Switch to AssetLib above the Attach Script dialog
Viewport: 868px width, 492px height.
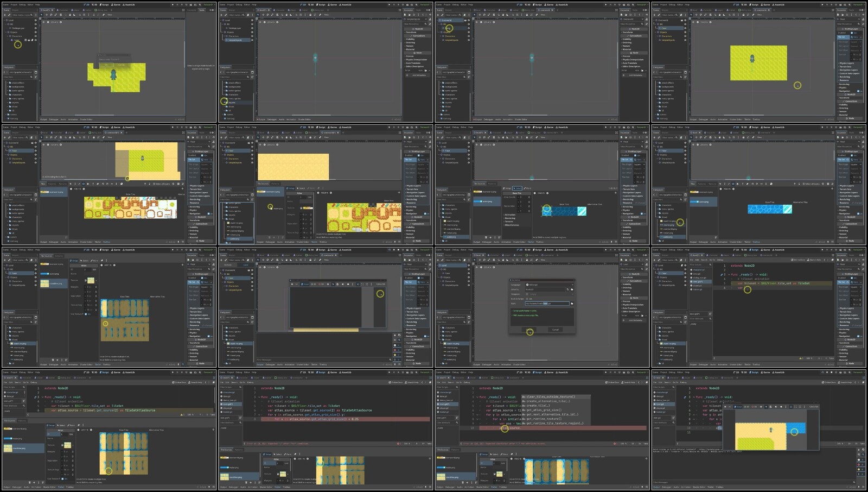561,250
